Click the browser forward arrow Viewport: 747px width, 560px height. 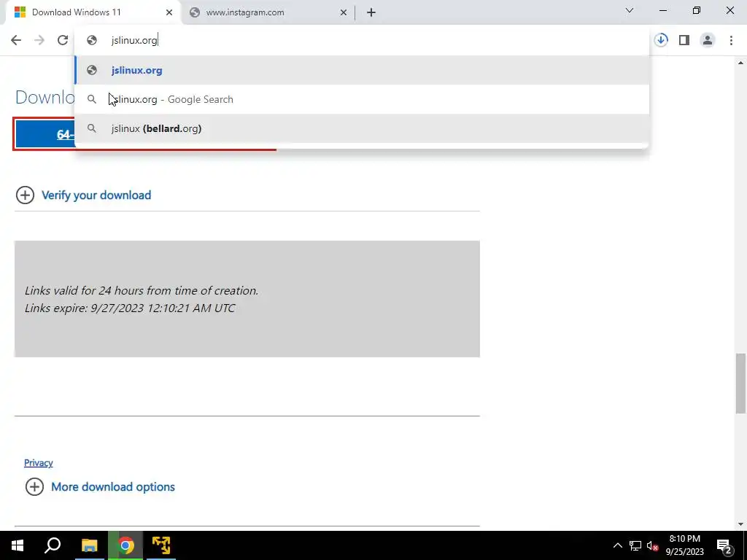coord(39,40)
